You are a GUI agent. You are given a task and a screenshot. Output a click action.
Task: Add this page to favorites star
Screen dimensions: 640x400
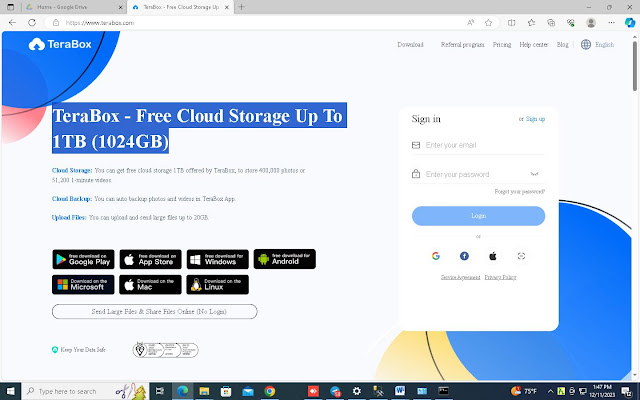pyautogui.click(x=488, y=23)
